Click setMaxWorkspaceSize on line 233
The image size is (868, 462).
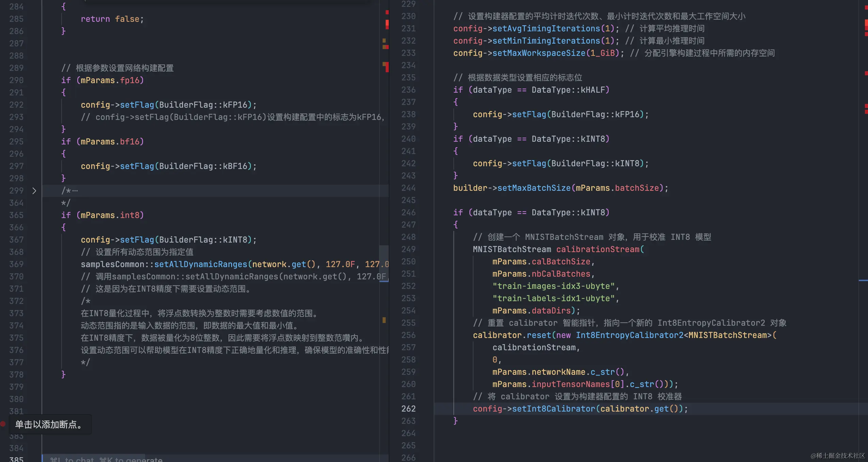click(x=539, y=53)
